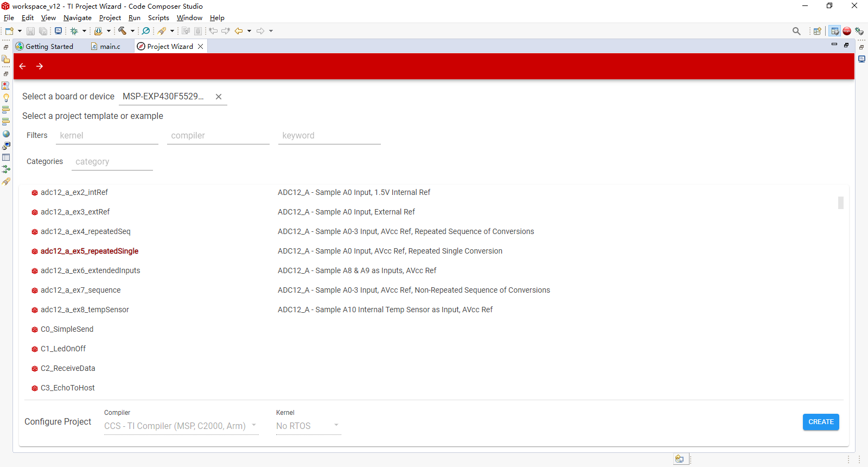Viewport: 868px width, 467px height.
Task: Select the C2_ReceiveData example
Action: 68,368
